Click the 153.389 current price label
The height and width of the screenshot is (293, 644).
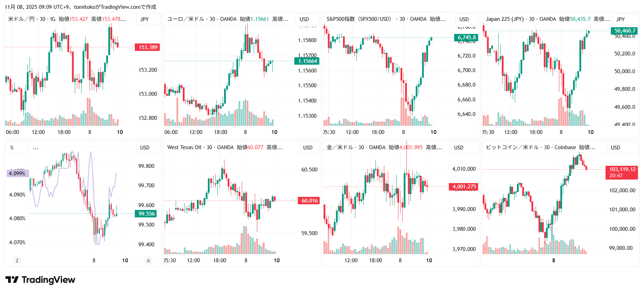click(x=148, y=47)
